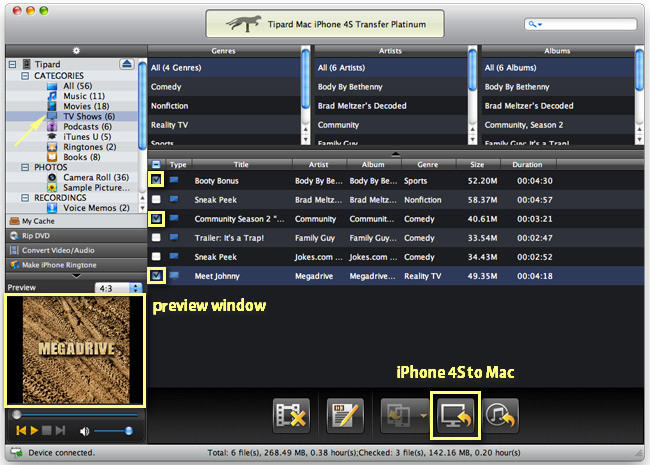Viewport: 650px width, 465px height.
Task: Check the Trailer: It's a Trap! checkbox
Action: (156, 237)
